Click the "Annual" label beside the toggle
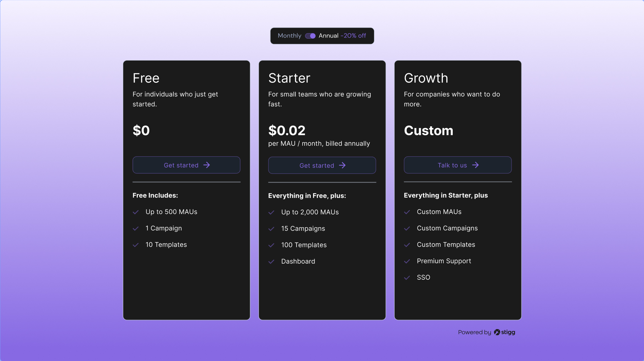 (328, 36)
